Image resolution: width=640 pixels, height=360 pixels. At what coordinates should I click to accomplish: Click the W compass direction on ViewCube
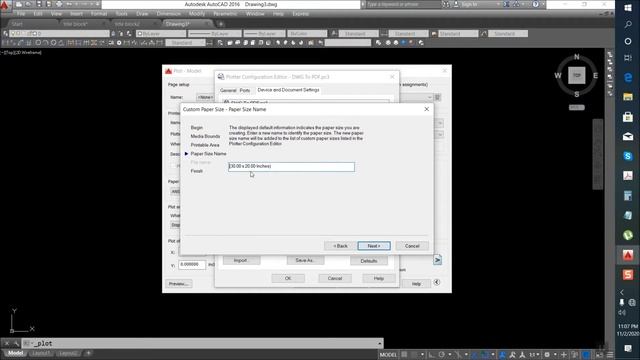click(x=558, y=76)
